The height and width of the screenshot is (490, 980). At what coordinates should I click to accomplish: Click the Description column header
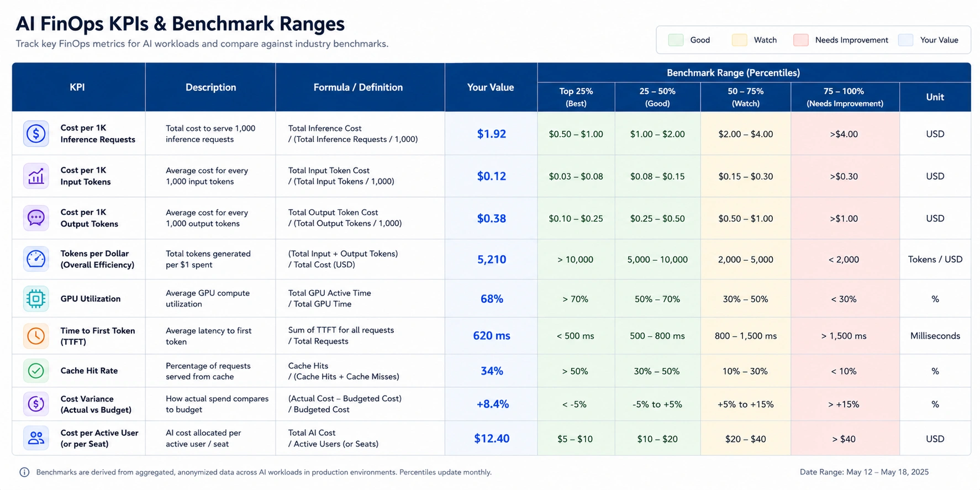click(x=210, y=87)
